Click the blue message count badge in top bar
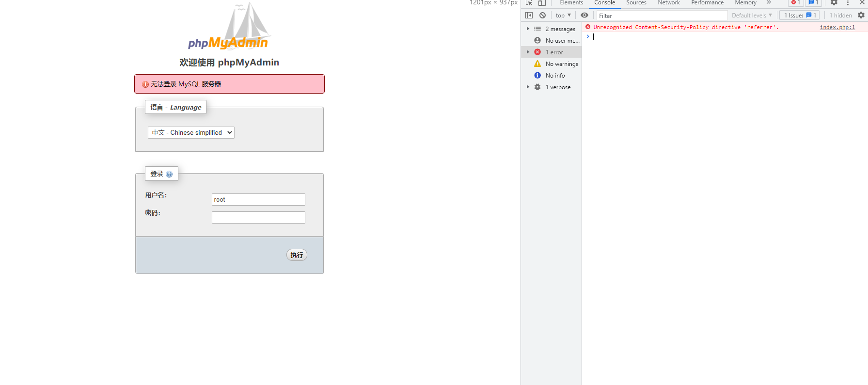This screenshot has height=385, width=868. coord(814,2)
